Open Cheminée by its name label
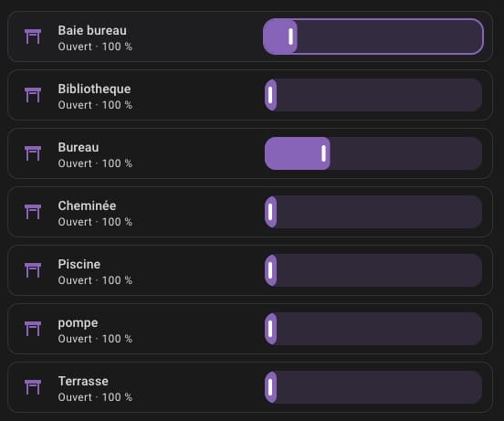The image size is (504, 421). 87,206
